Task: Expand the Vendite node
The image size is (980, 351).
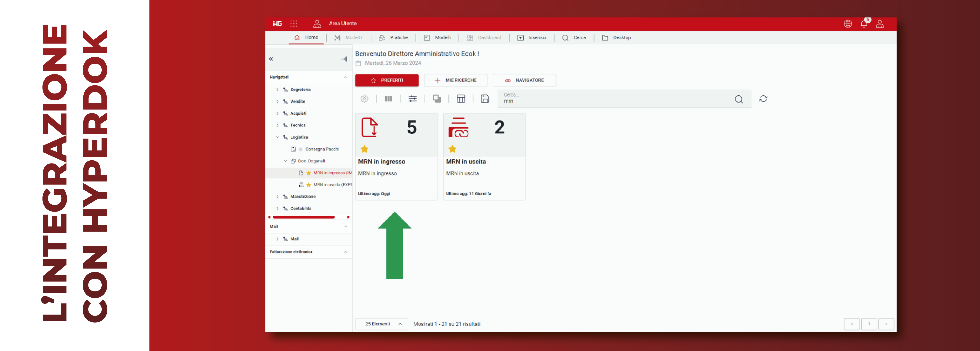Action: (277, 102)
